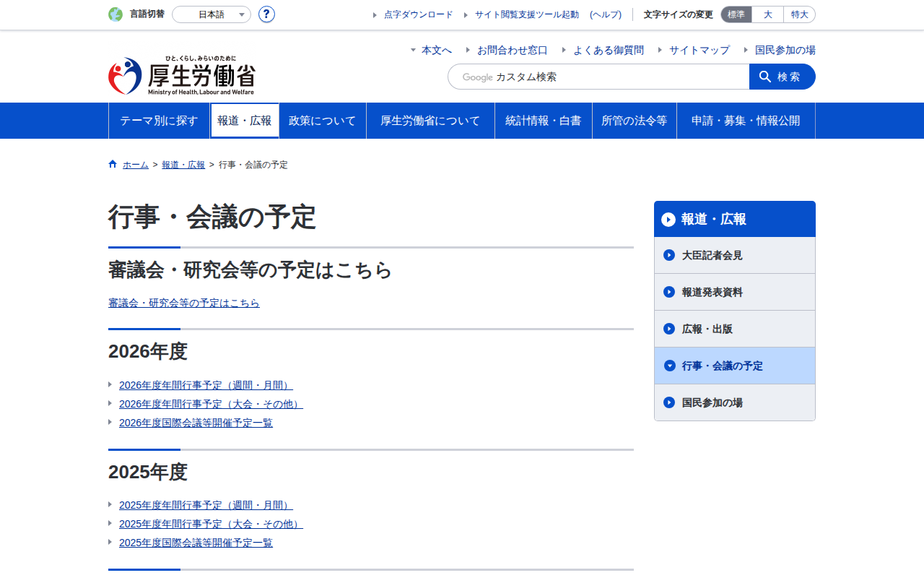Click the language globe icon

click(115, 14)
